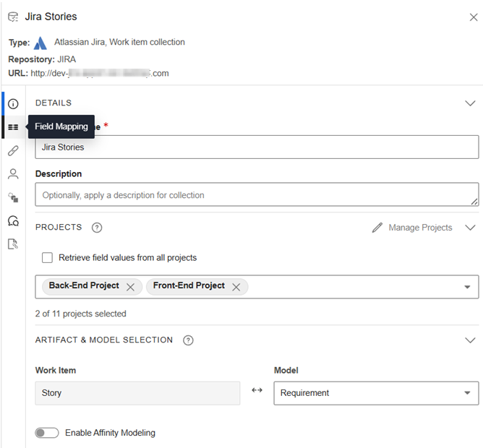Open the Field Mapping sidebar icon
The height and width of the screenshot is (448, 483).
click(13, 127)
